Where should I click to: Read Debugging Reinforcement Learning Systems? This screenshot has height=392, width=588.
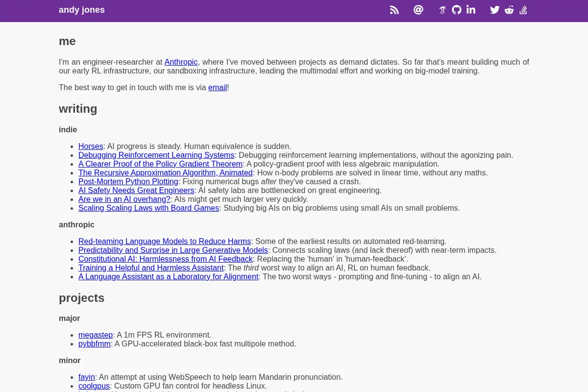[x=156, y=155]
